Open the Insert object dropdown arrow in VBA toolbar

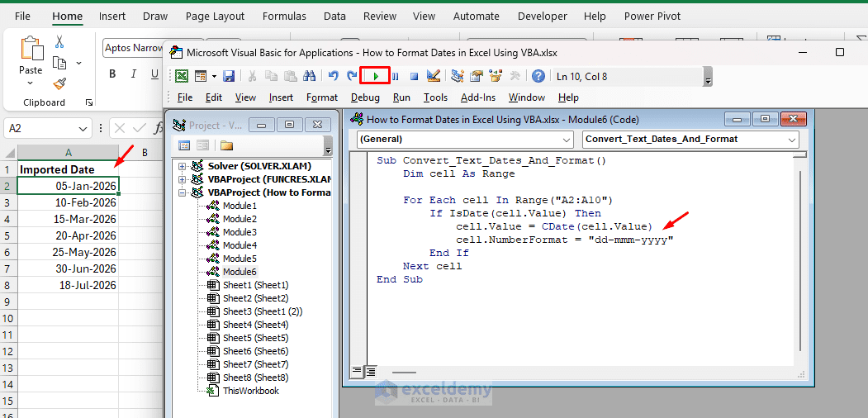[213, 76]
